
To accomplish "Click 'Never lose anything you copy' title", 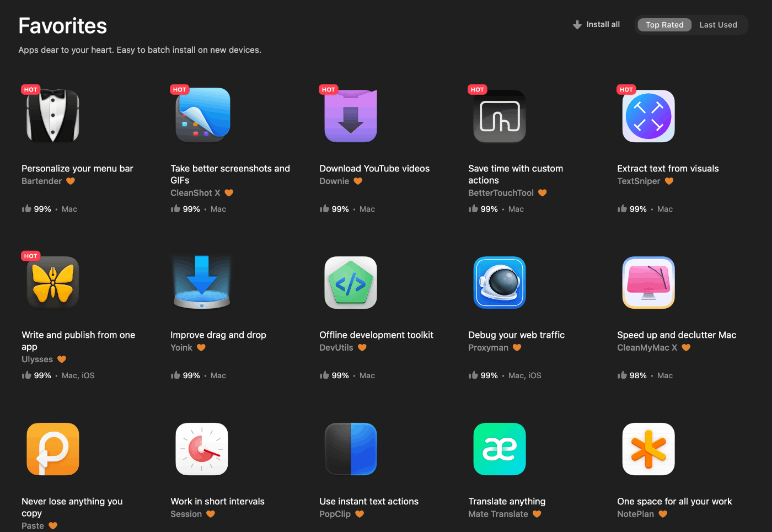I will (72, 507).
